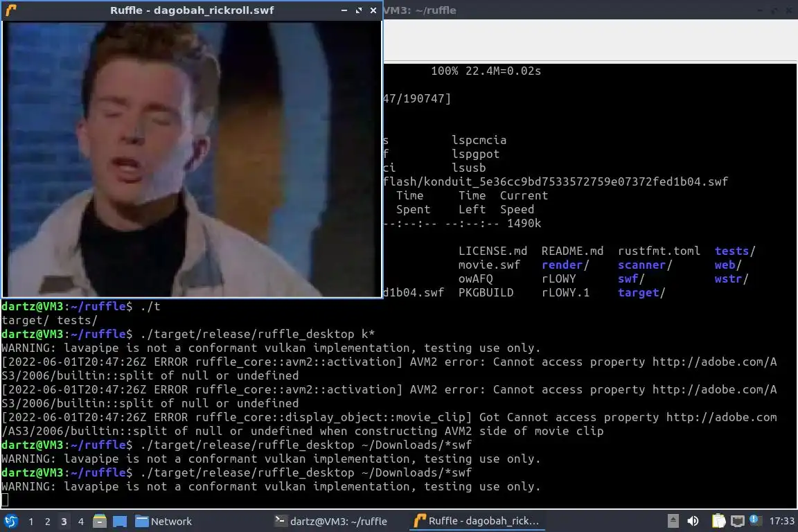798x532 pixels.
Task: Click the Ruffle logo icon in title bar
Action: pos(11,10)
